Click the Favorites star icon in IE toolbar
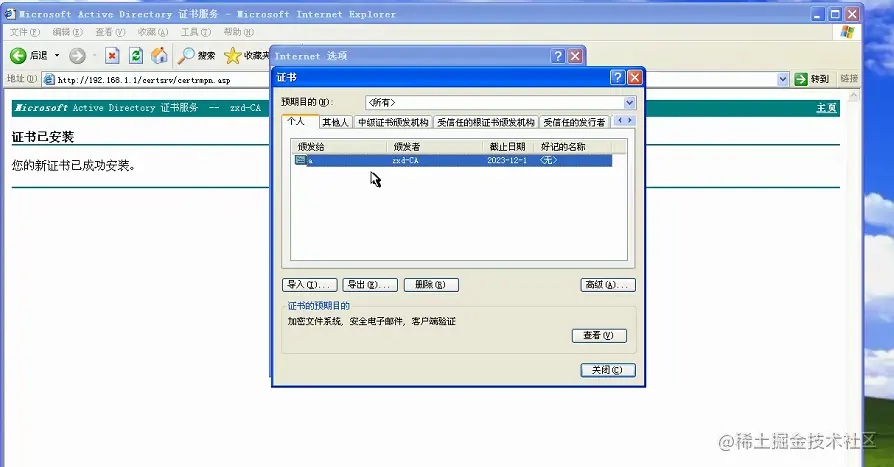The height and width of the screenshot is (467, 894). [233, 55]
